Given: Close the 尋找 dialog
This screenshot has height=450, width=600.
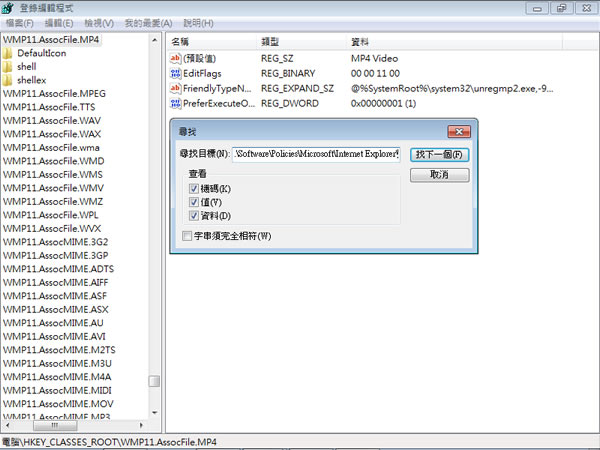Looking at the screenshot, I should (459, 132).
